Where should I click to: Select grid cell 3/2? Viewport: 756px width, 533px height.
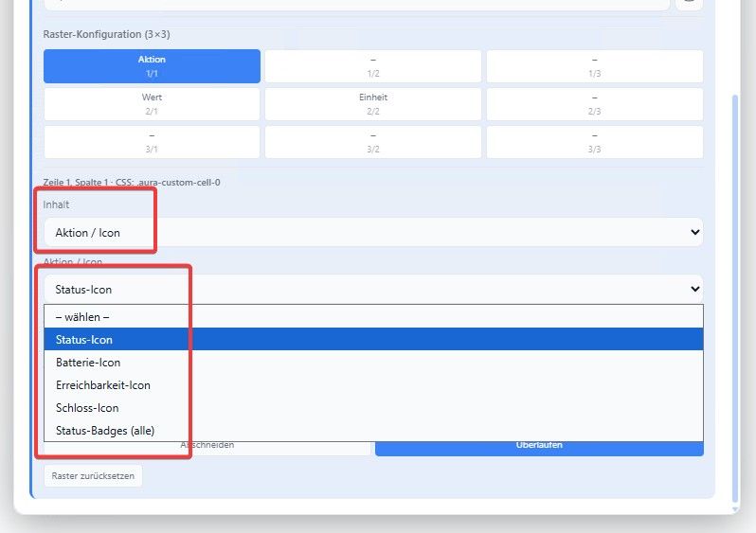[x=373, y=142]
